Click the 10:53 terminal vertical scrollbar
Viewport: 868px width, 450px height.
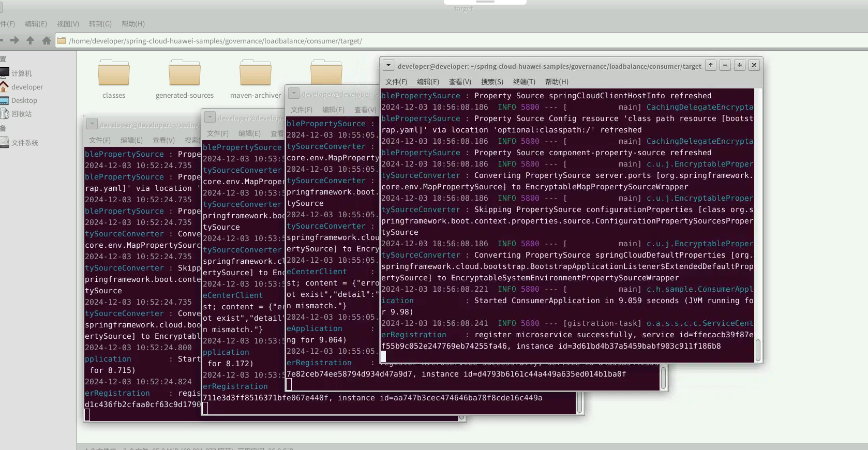pyautogui.click(x=580, y=402)
